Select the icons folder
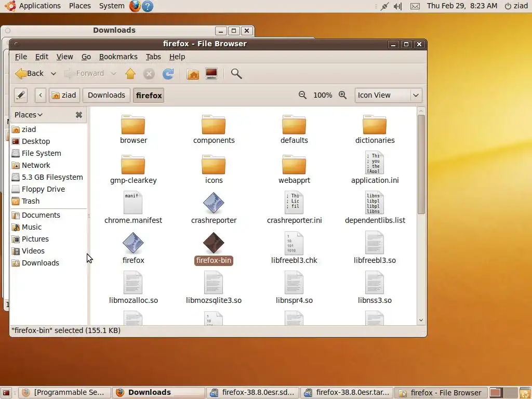The image size is (532, 399). coord(214,165)
